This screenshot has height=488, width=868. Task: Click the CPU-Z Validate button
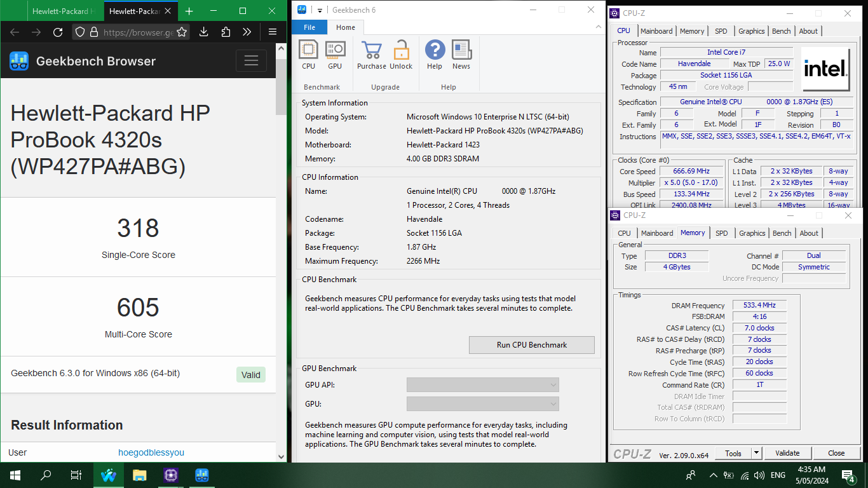pyautogui.click(x=787, y=453)
